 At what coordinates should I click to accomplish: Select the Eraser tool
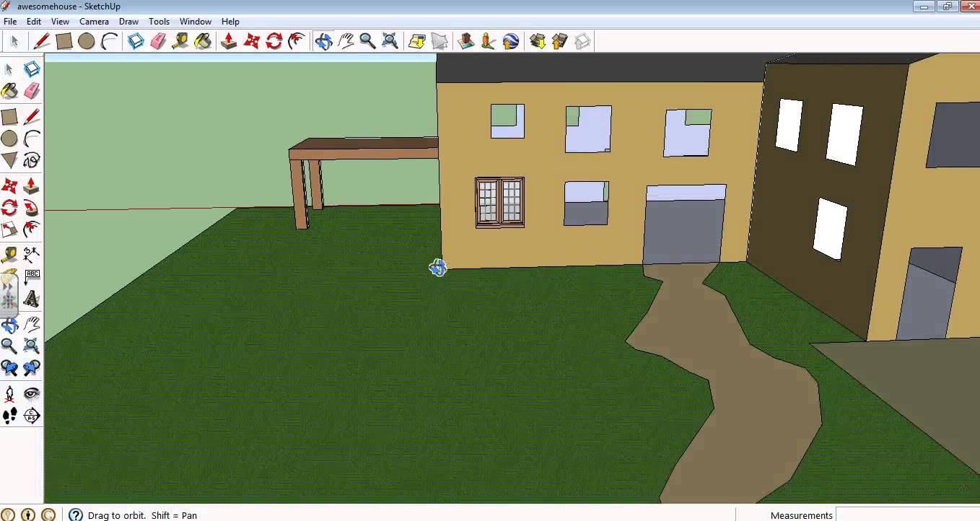point(159,41)
